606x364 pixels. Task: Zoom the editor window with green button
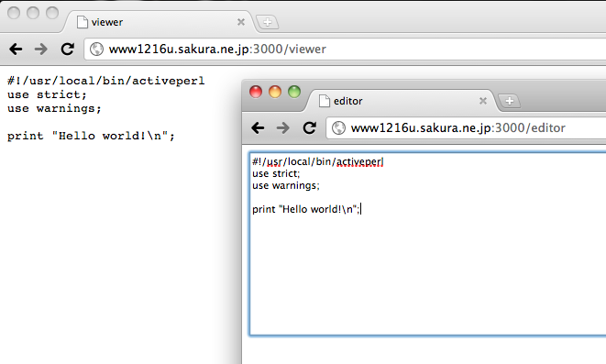[x=294, y=92]
